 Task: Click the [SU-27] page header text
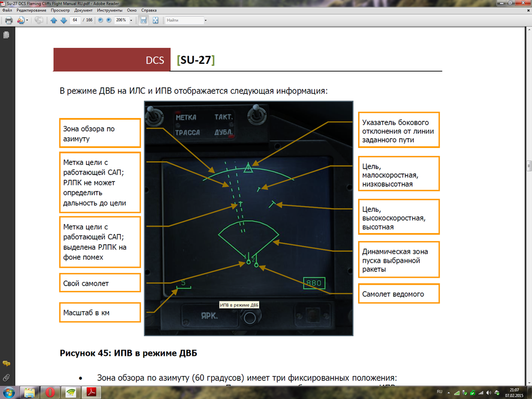196,60
